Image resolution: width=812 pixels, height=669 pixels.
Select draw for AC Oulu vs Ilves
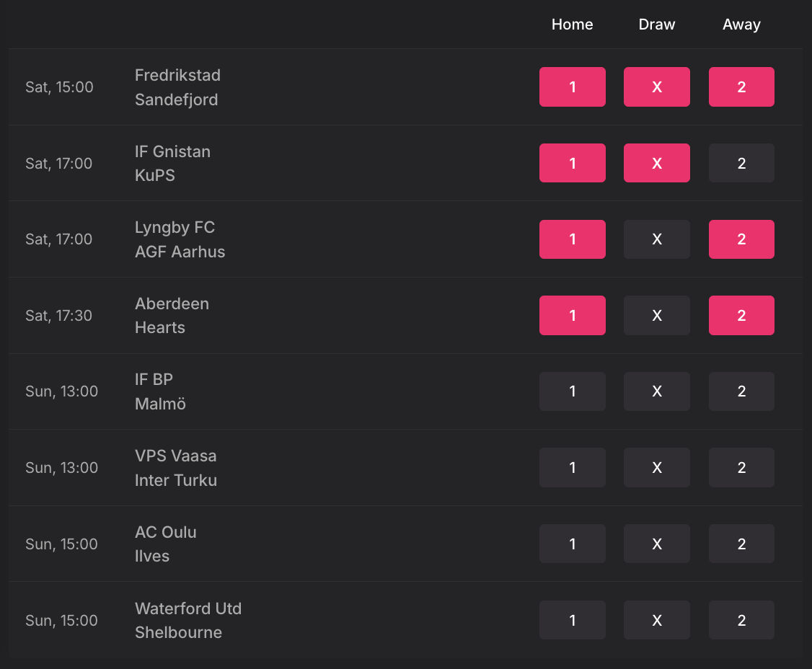point(657,544)
